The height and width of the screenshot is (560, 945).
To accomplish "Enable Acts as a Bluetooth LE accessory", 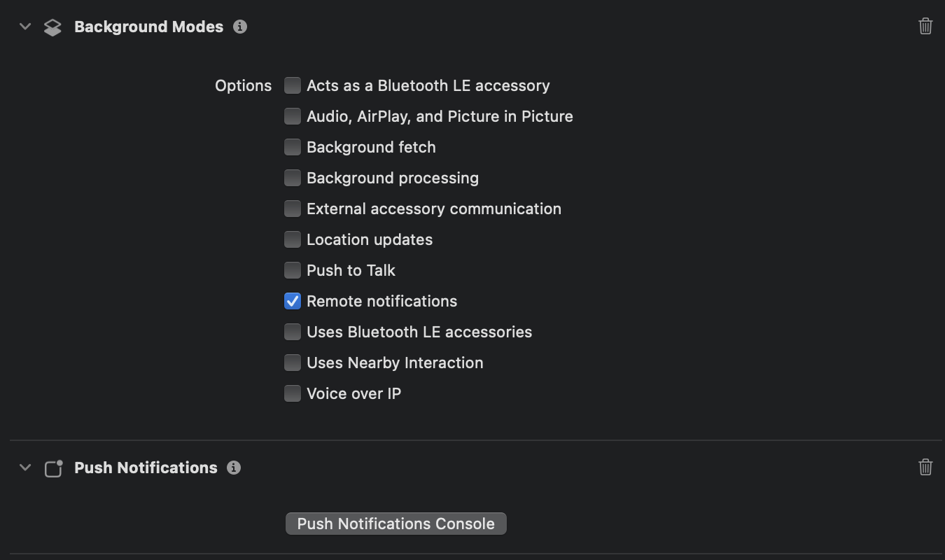I will coord(293,85).
